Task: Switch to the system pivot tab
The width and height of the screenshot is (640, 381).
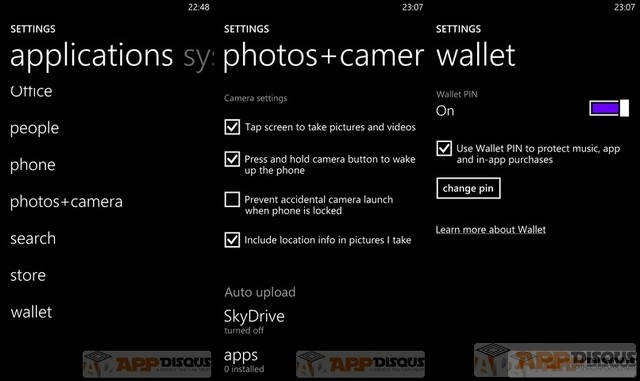Action: tap(198, 57)
